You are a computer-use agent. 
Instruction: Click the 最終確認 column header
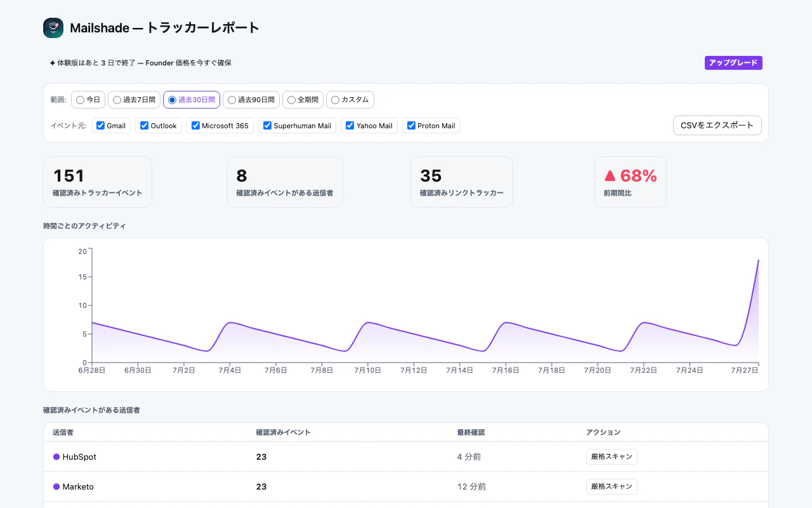(471, 432)
